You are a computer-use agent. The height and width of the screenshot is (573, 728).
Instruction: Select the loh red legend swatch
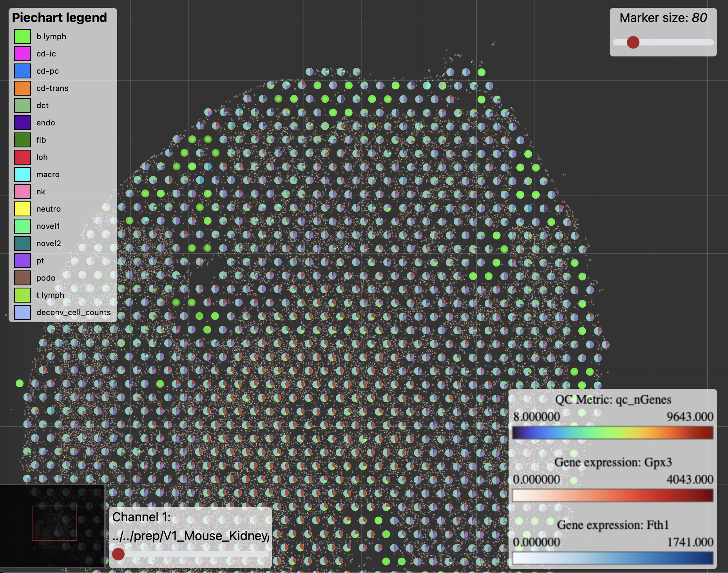pyautogui.click(x=22, y=157)
